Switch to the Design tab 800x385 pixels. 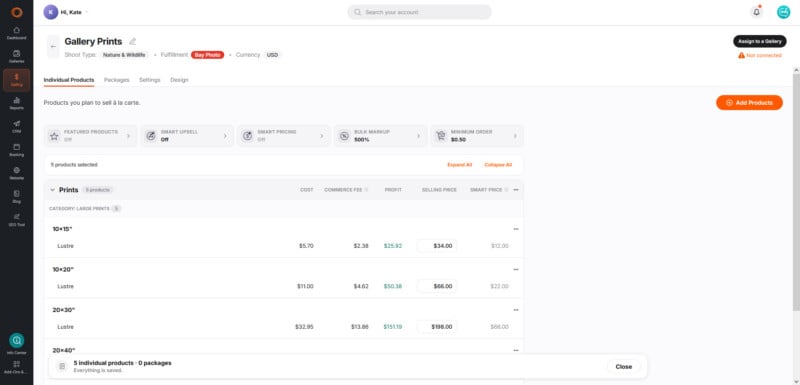[x=179, y=80]
